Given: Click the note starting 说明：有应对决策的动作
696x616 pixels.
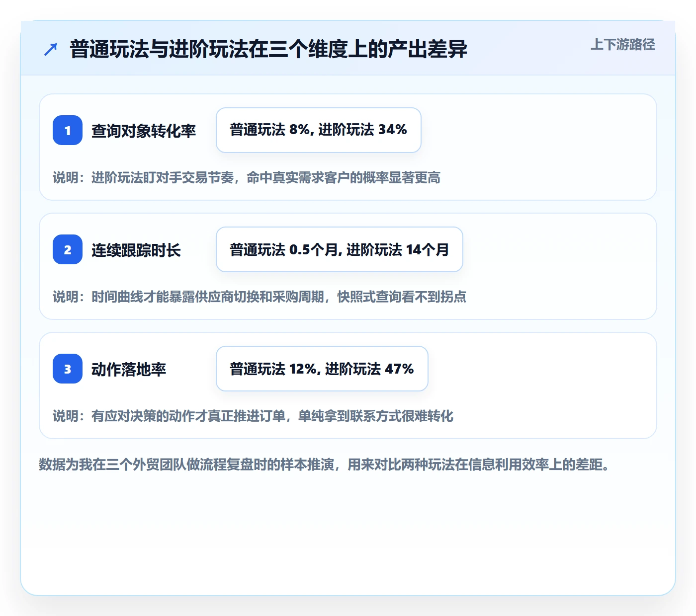Looking at the screenshot, I should pyautogui.click(x=253, y=416).
